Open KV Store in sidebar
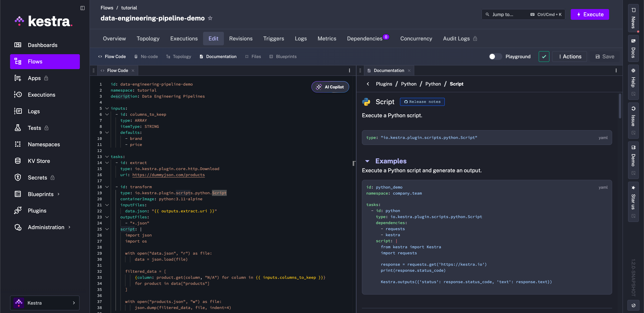 point(39,161)
